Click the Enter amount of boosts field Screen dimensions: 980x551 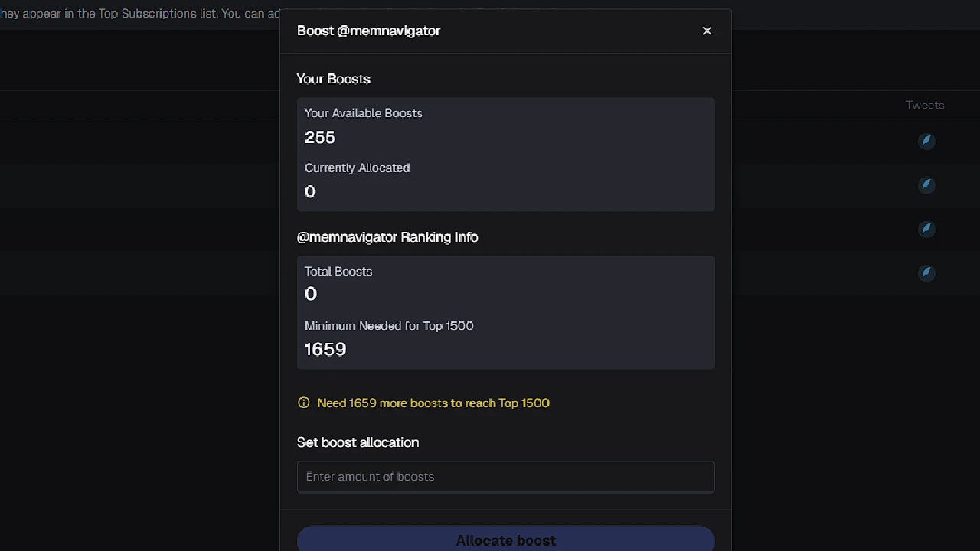click(505, 477)
